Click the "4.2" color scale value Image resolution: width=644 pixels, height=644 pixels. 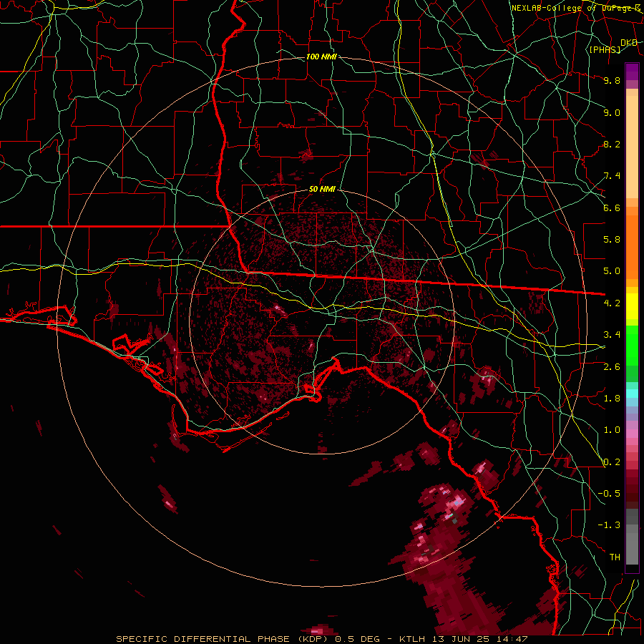coord(612,303)
